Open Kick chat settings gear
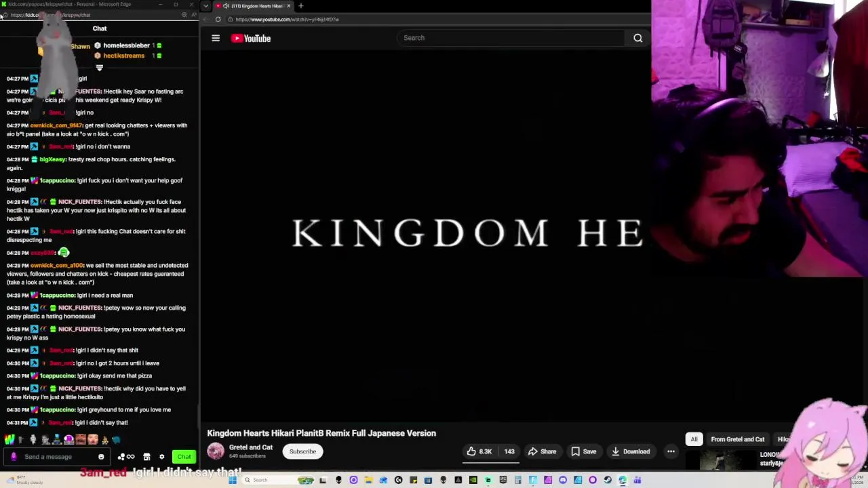This screenshot has width=868, height=488. coord(161,457)
